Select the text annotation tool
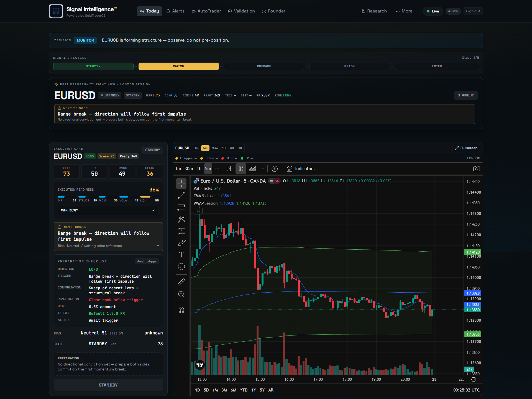The width and height of the screenshot is (532, 399). (x=181, y=255)
